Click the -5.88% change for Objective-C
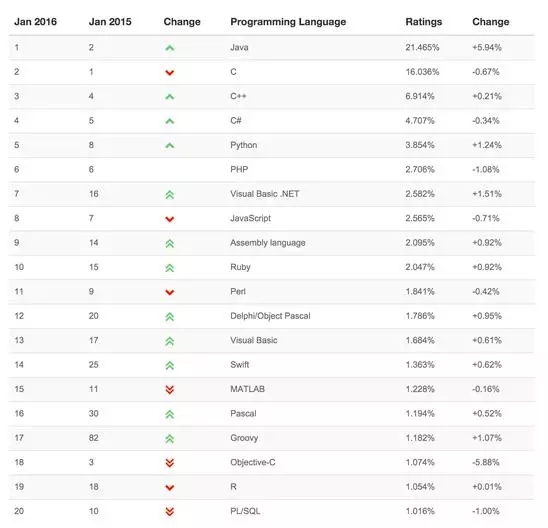This screenshot has height=528, width=548. point(485,462)
